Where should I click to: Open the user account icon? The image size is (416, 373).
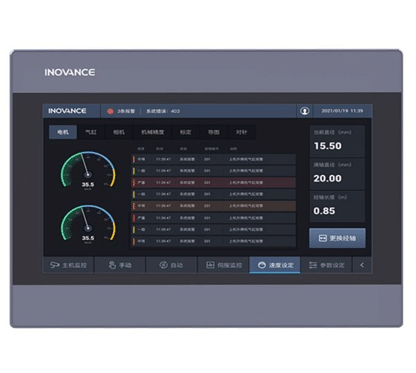coord(305,111)
